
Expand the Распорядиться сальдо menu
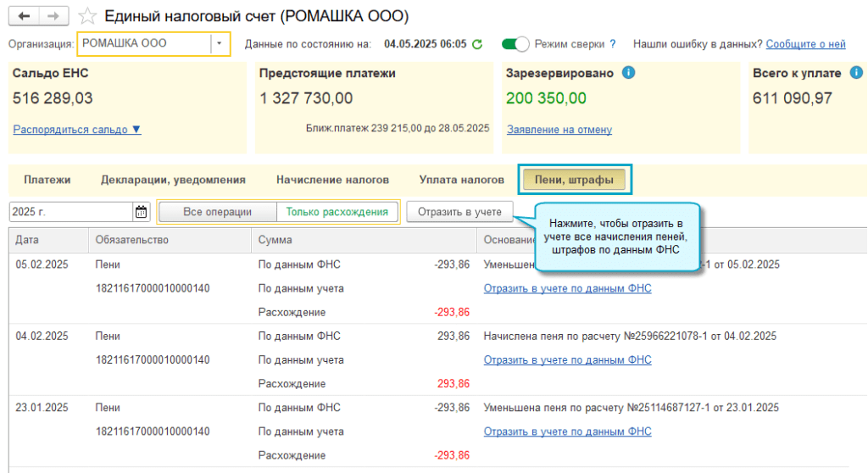(77, 130)
